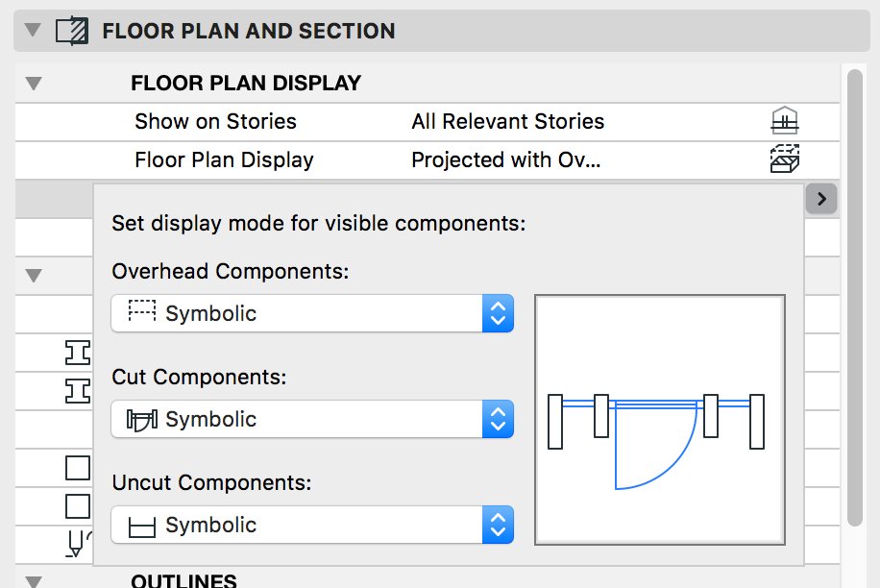Open the Uncut Components Symbolic dropdown
This screenshot has height=588, width=880.
coord(312,525)
